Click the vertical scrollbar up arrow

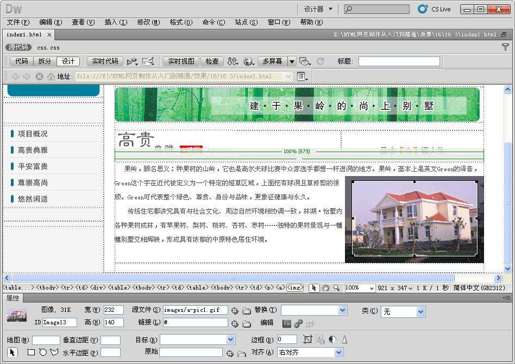point(508,90)
